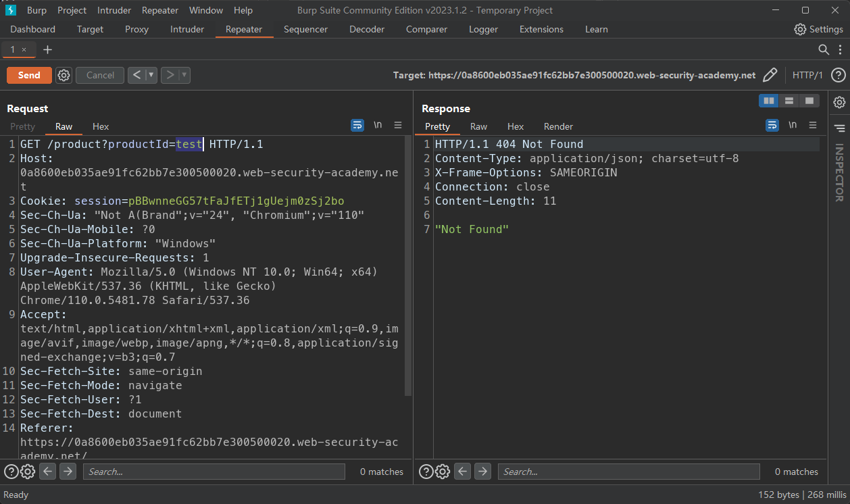
Task: Switch to Target tab
Action: [90, 29]
